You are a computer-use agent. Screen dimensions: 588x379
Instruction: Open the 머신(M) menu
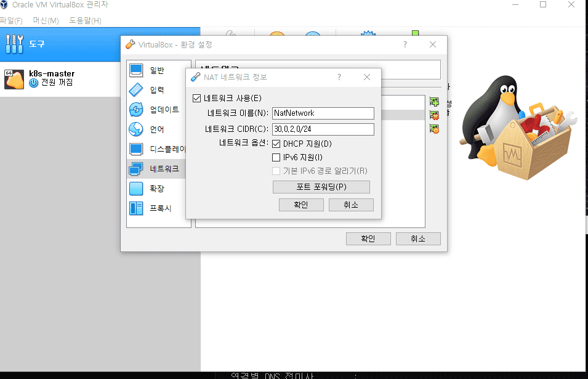pyautogui.click(x=46, y=20)
